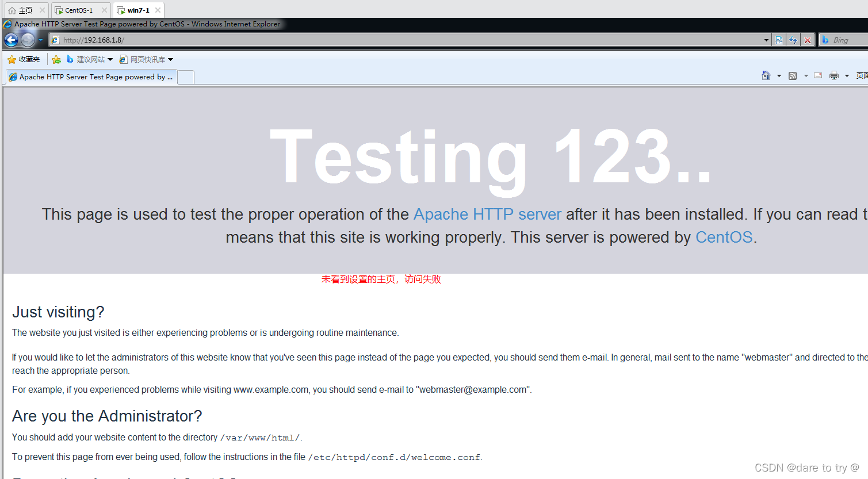
Task: Open the 网页快讯库 web slice gallery dropdown
Action: pos(146,59)
